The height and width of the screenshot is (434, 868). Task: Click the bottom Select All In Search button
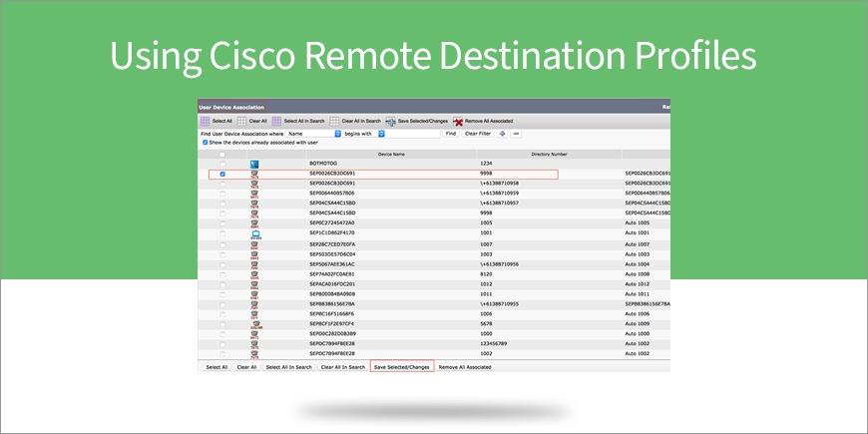(289, 367)
